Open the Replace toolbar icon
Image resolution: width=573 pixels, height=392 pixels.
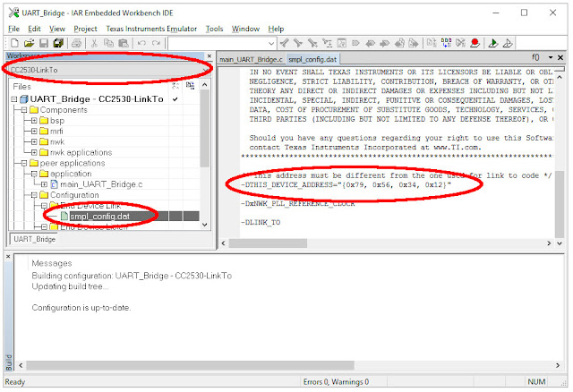(327, 43)
